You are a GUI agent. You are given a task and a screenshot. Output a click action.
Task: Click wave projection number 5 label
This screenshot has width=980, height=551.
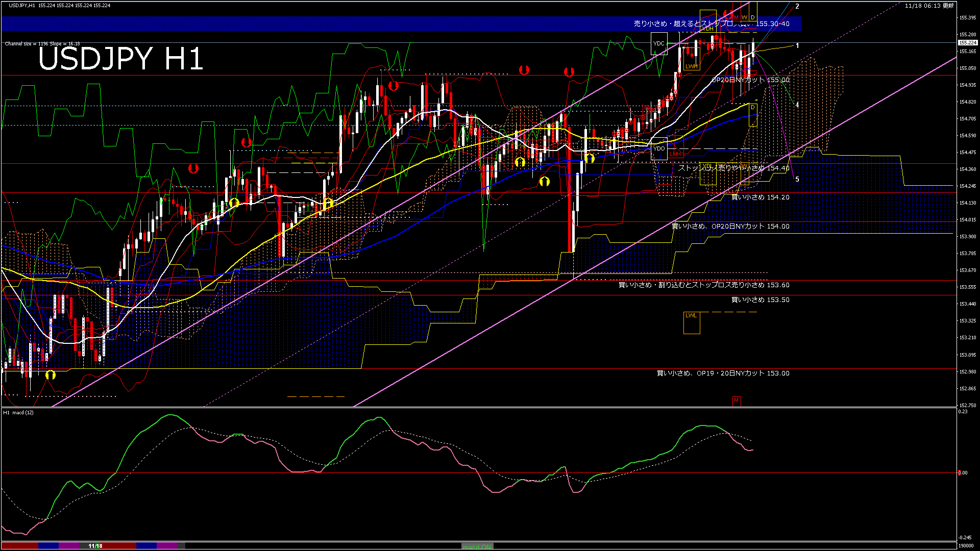(x=797, y=180)
